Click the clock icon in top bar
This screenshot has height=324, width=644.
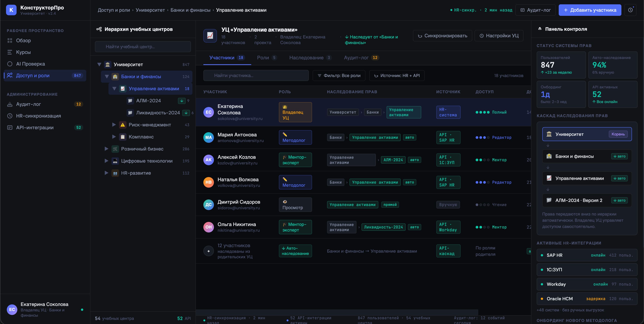point(630,10)
